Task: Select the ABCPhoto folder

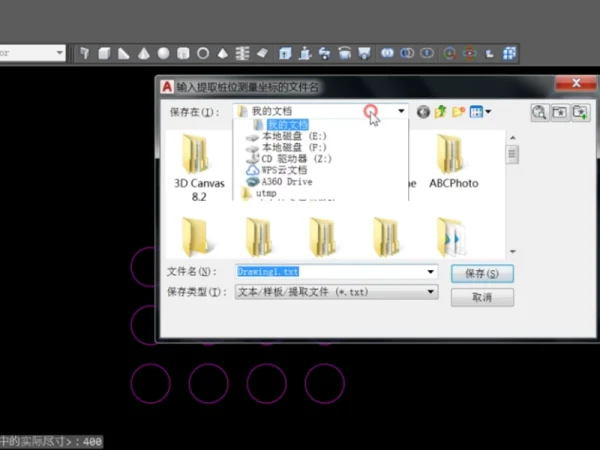Action: tap(453, 161)
